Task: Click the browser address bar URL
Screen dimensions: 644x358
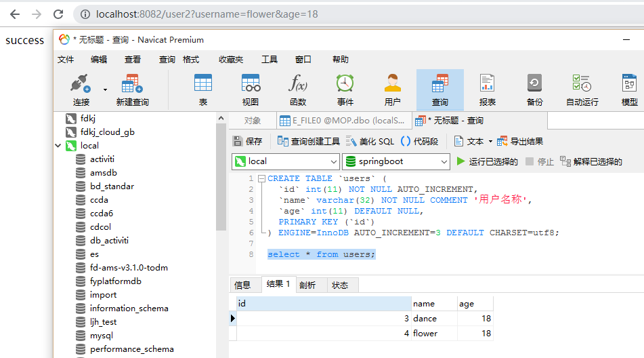Action: pyautogui.click(x=207, y=14)
